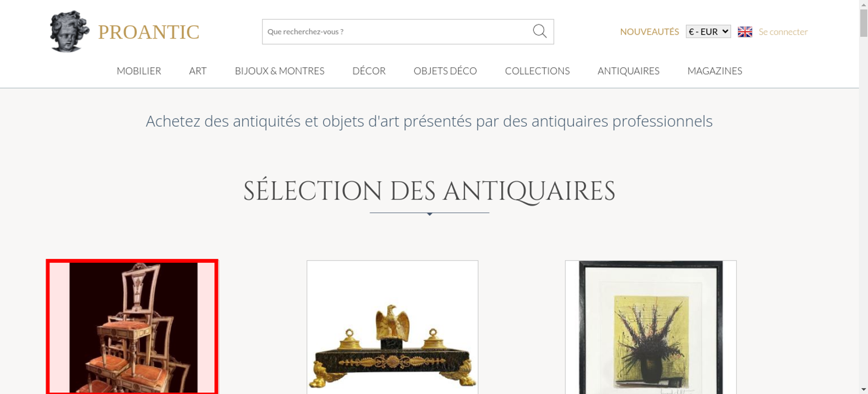Open the DÉCOR menu
This screenshot has width=868, height=394.
coord(369,71)
